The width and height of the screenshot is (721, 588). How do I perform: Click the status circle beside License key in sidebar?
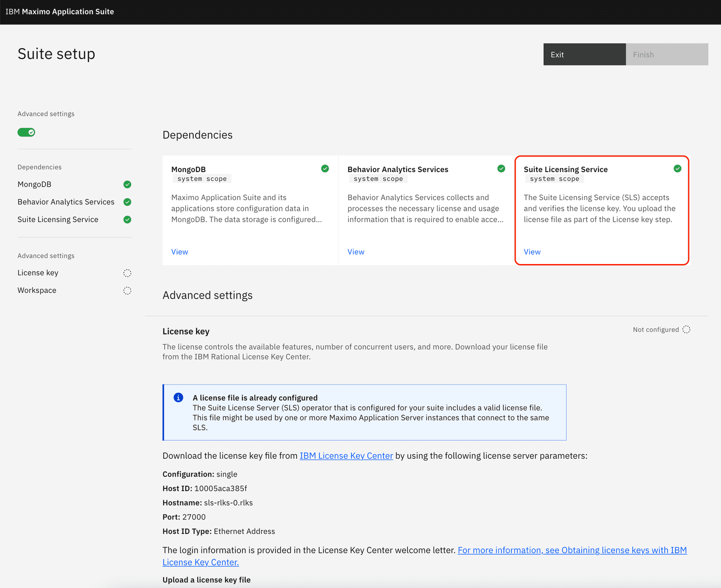[x=127, y=273]
